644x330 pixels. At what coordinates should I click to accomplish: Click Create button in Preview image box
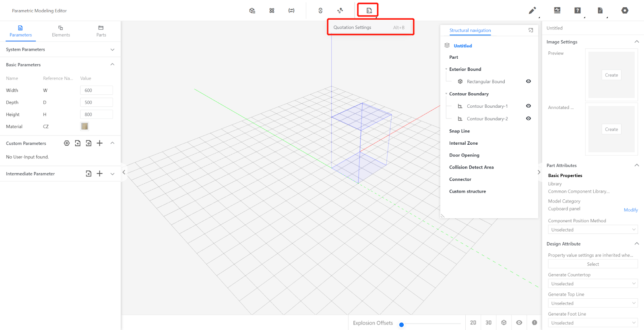click(611, 75)
